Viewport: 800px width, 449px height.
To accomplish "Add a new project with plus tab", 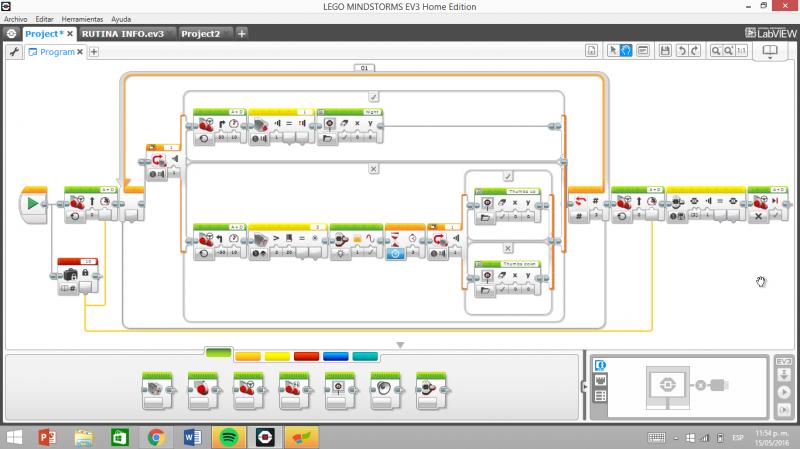I will [x=242, y=34].
